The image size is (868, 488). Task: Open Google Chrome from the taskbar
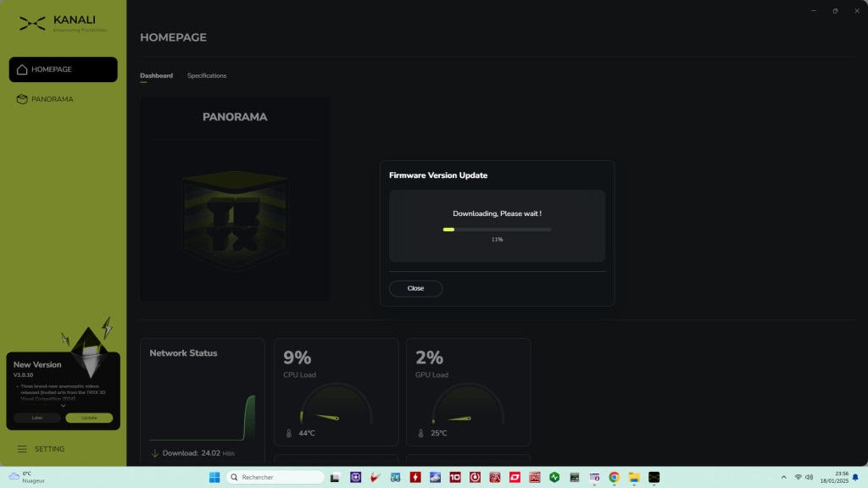614,477
